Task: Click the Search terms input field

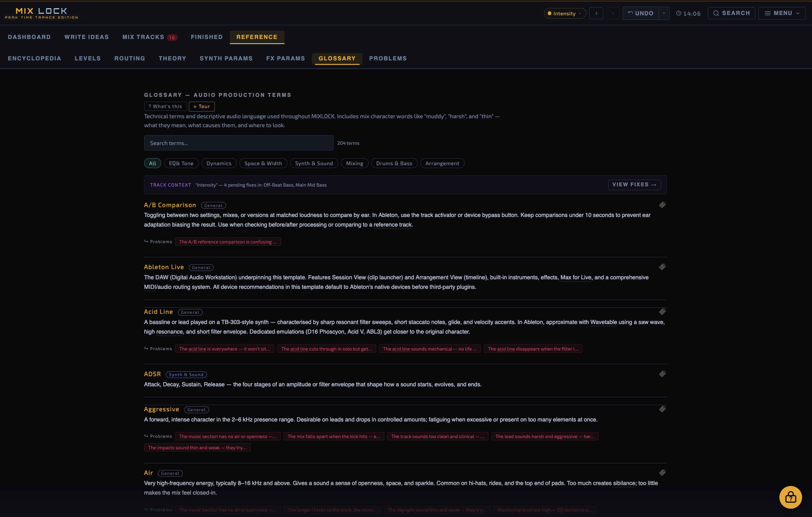Action: [x=238, y=143]
